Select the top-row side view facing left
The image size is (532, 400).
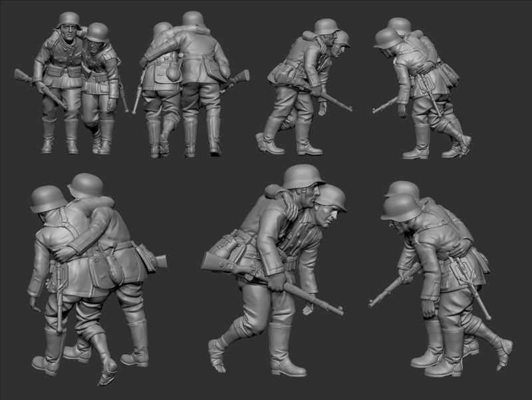click(x=422, y=89)
